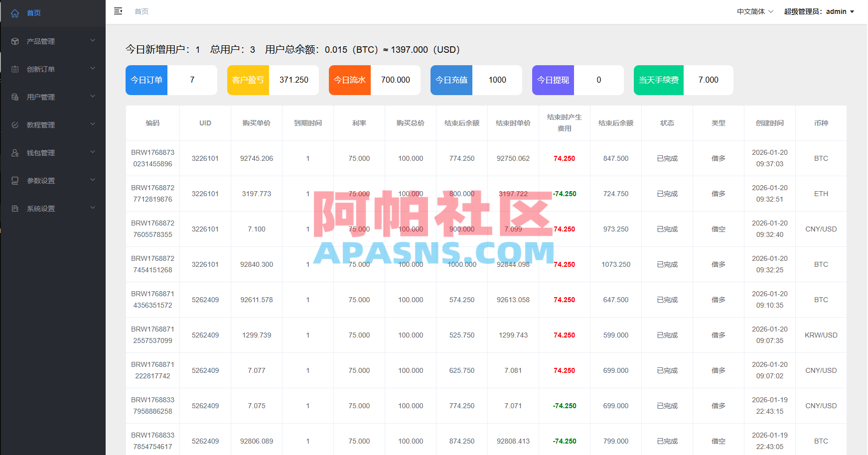868x455 pixels.
Task: Click the UID column header
Action: [x=205, y=123]
